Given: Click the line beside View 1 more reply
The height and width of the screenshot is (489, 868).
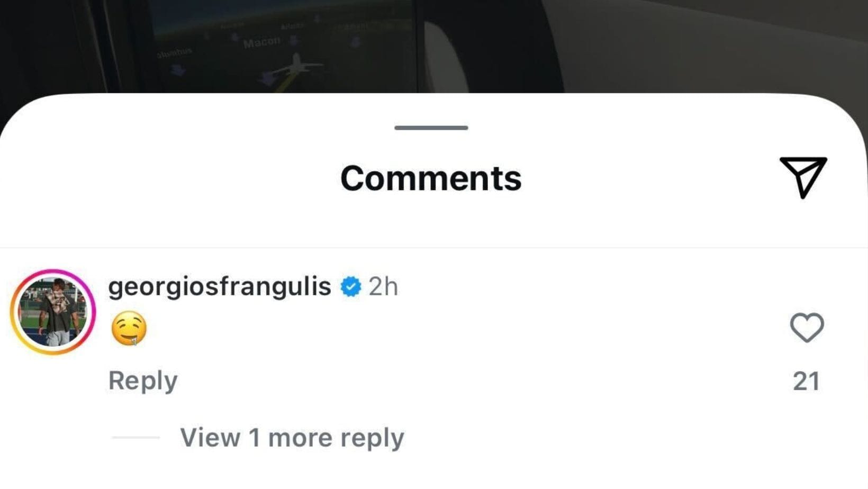Looking at the screenshot, I should coord(135,438).
